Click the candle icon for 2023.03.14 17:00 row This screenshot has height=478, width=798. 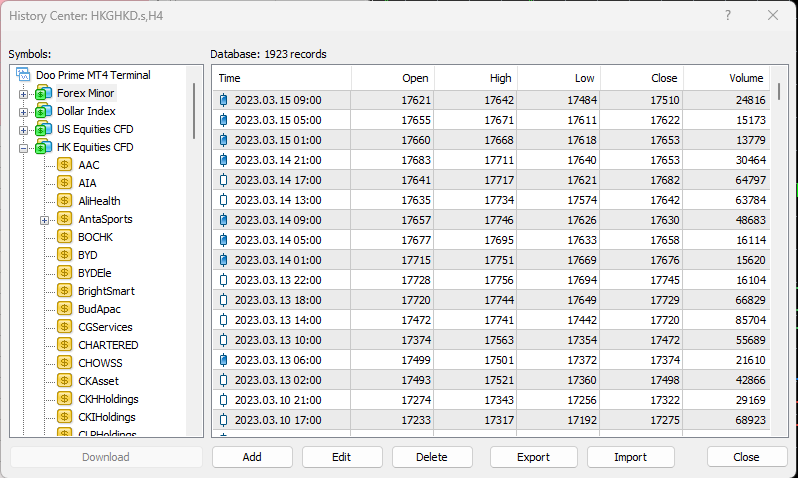(223, 180)
